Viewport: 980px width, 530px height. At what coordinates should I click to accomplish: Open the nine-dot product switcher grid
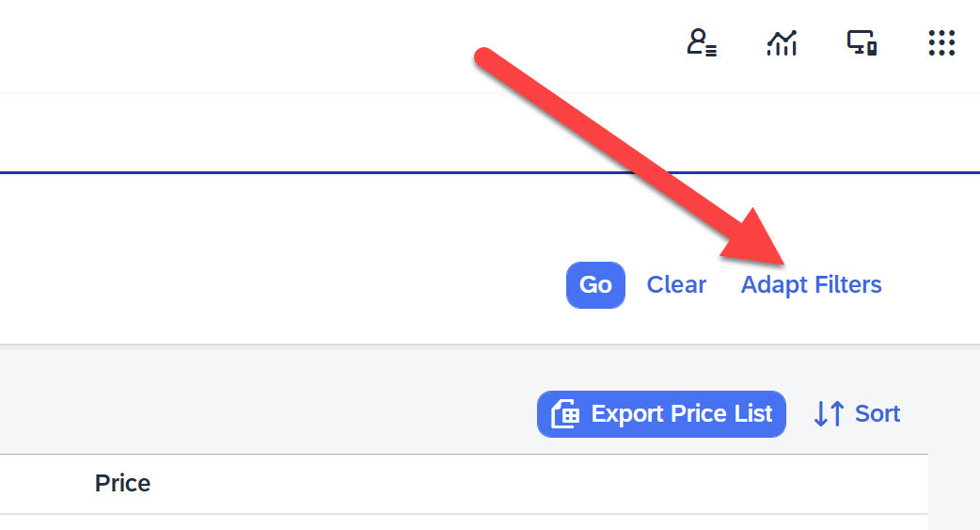pos(941,43)
